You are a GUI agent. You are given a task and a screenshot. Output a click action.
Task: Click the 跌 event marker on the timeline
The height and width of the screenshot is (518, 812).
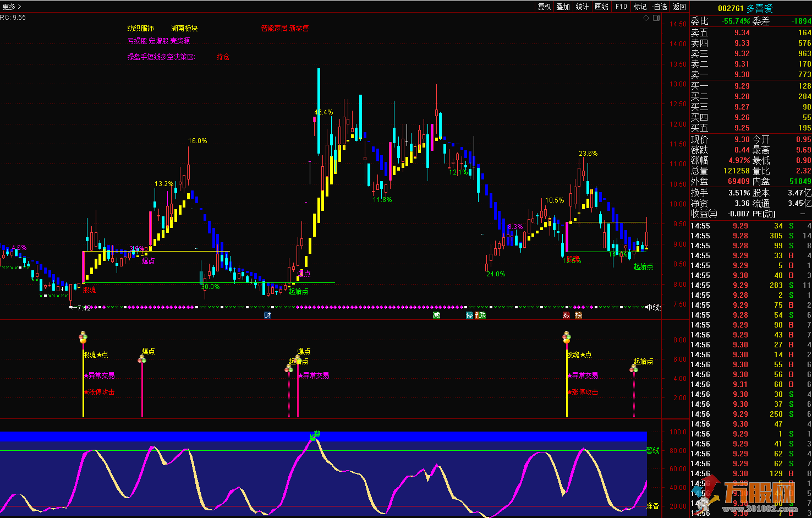pyautogui.click(x=482, y=315)
